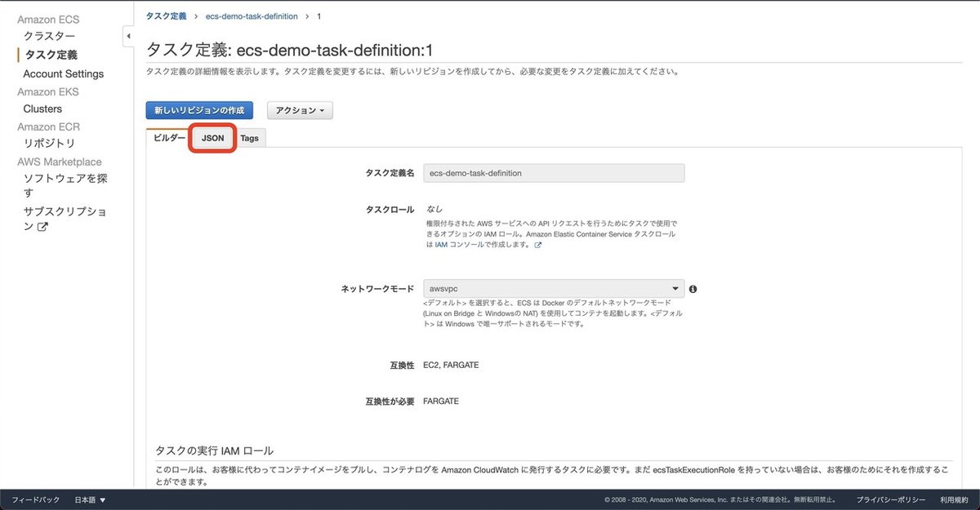980x510 pixels.
Task: Click the EC2, FARGATE compatibility value
Action: (x=451, y=365)
